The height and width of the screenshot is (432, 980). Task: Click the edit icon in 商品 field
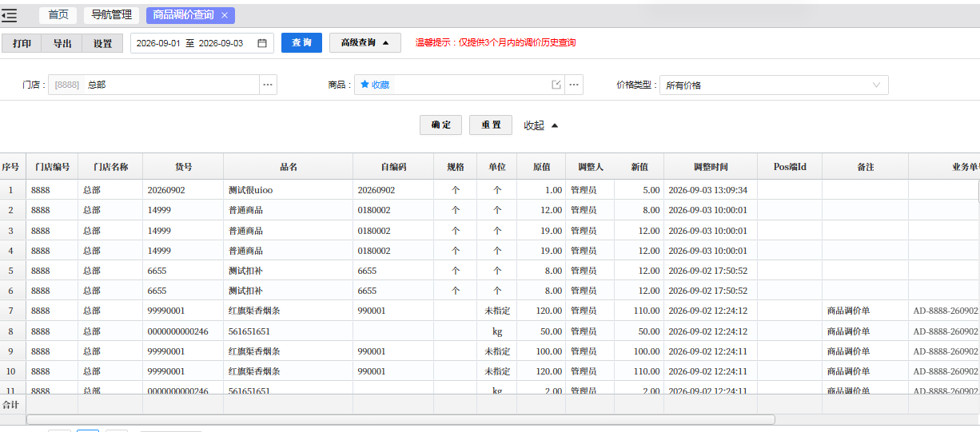(x=556, y=85)
